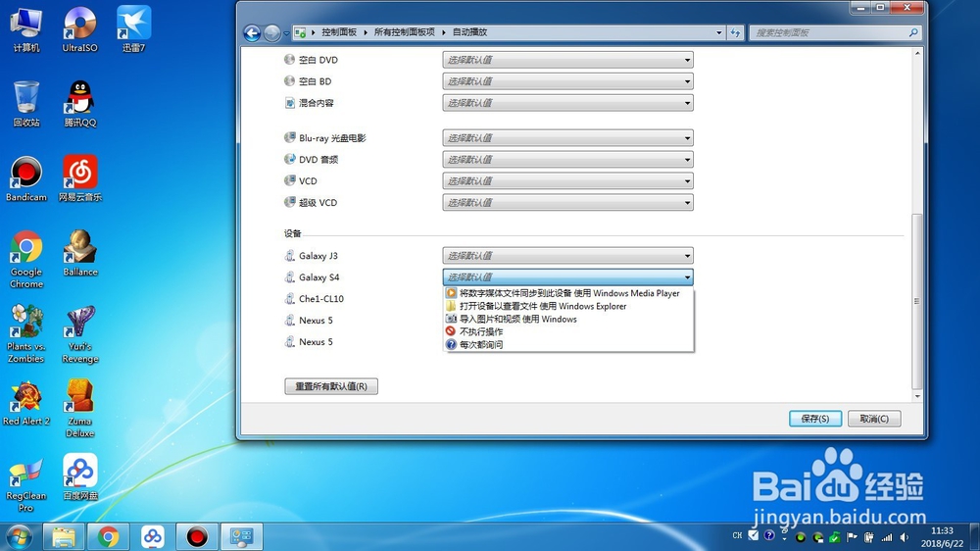Click the scrollbar up arrow
Viewport: 980px width, 551px height.
point(917,53)
